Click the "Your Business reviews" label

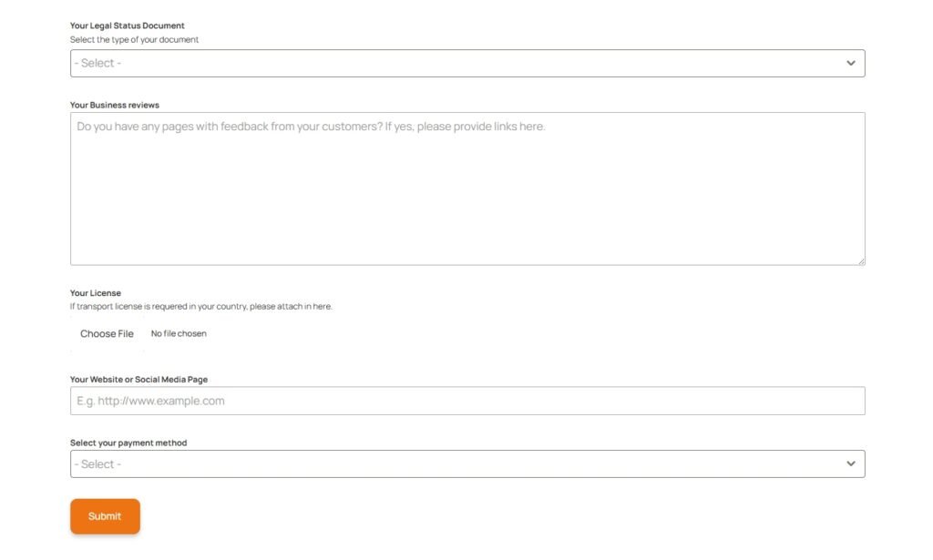pos(114,105)
